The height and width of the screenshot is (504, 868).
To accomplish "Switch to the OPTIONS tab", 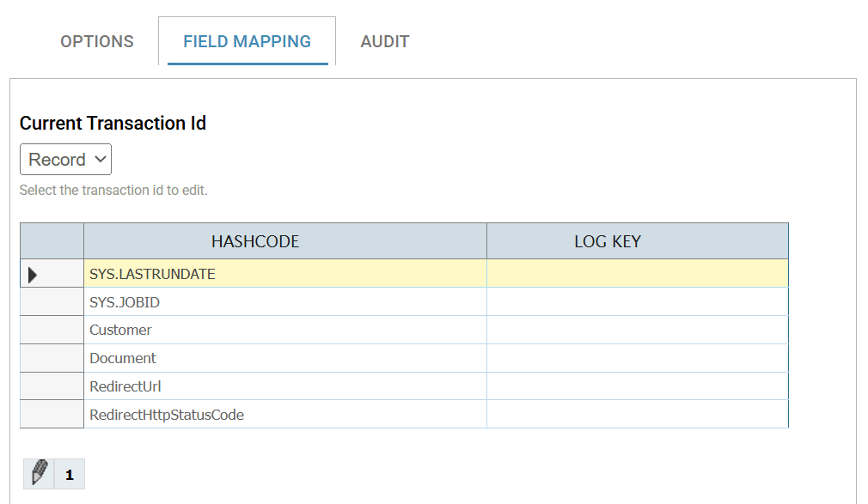I will coord(97,41).
